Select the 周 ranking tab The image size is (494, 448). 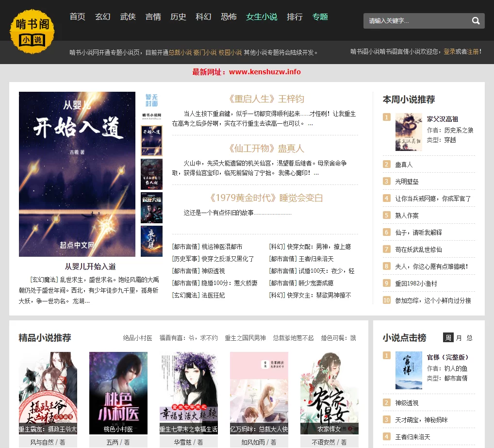coord(448,338)
